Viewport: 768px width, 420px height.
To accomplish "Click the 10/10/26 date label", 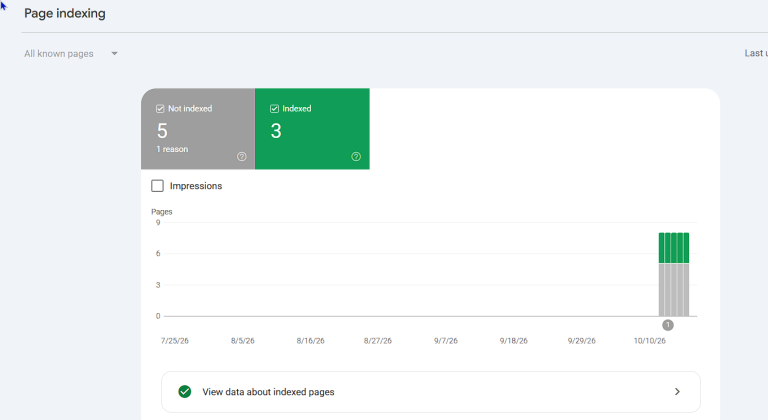I will (649, 341).
